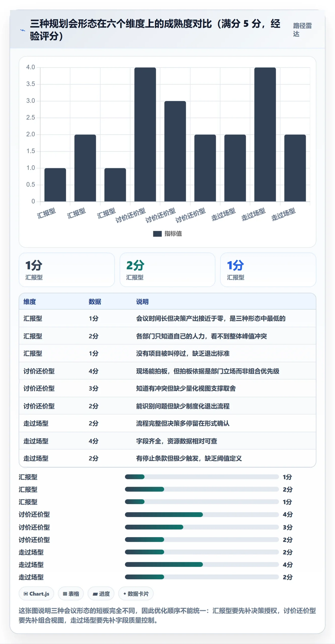Select the 进度 chip

click(101, 594)
